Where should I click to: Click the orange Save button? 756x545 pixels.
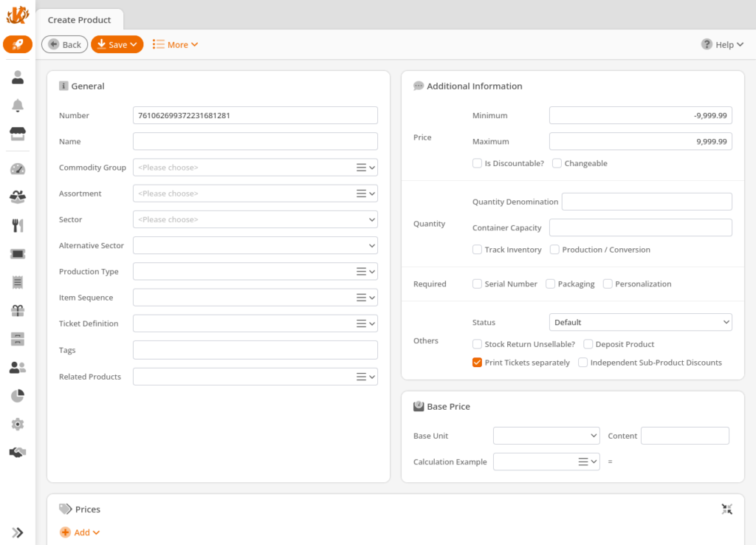coord(117,44)
